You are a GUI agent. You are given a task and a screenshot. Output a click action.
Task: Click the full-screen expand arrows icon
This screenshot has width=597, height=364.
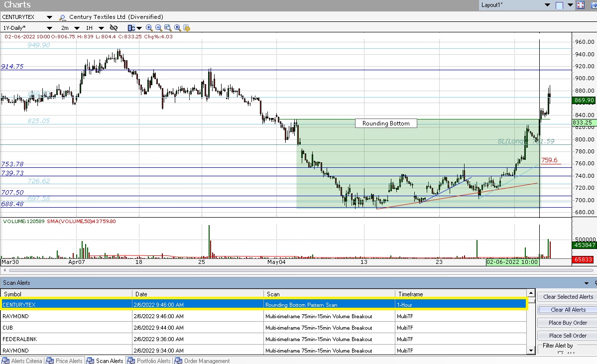pos(581,5)
